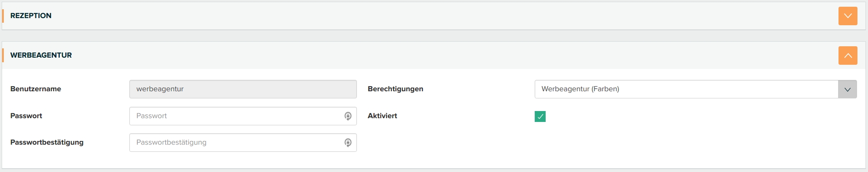This screenshot has width=868, height=172.
Task: Uncheck the Aktiviert checkbox
Action: click(x=540, y=116)
